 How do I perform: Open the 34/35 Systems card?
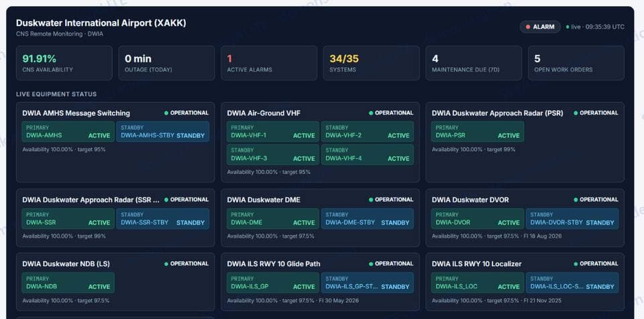(371, 63)
